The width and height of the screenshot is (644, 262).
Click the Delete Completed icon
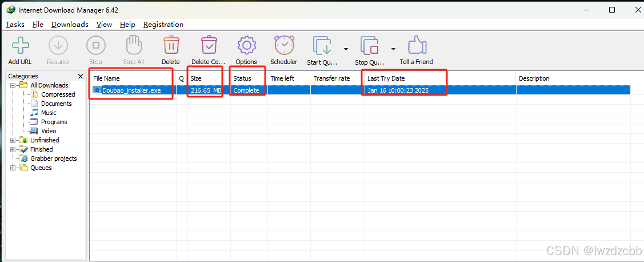coord(209,45)
